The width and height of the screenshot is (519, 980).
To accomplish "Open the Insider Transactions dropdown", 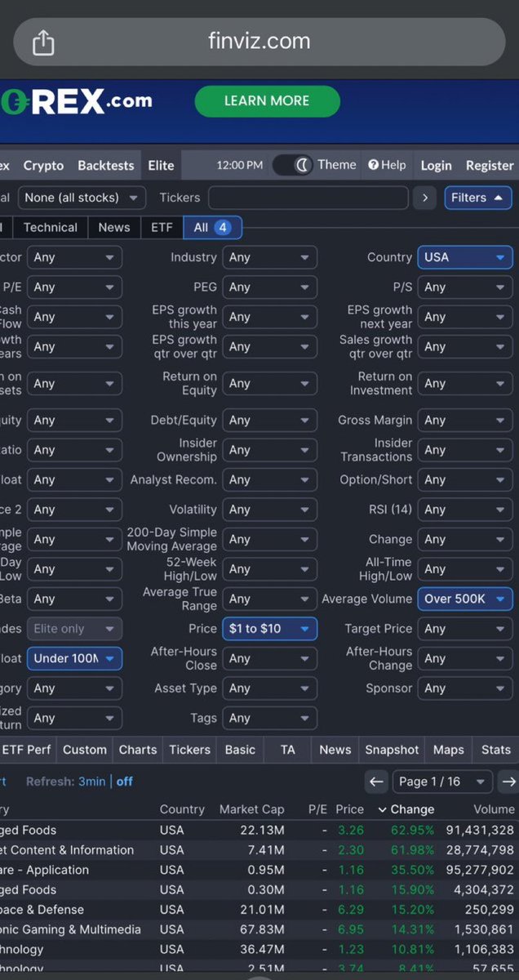I will point(465,450).
